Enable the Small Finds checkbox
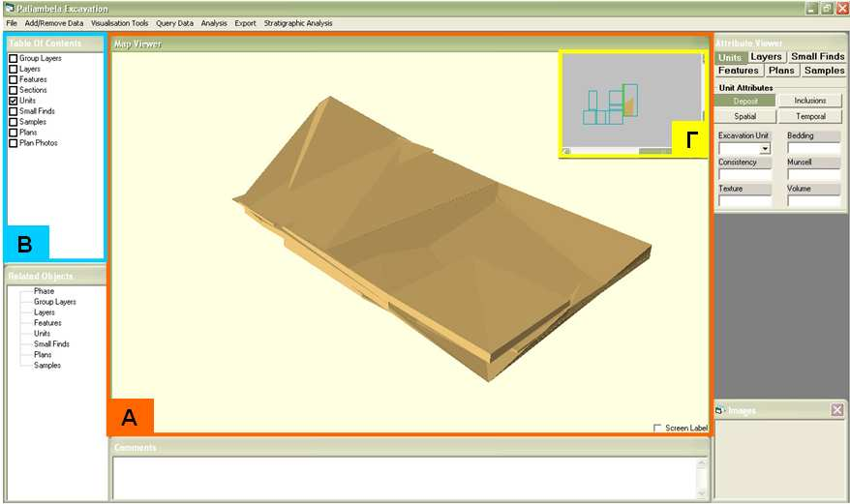The height and width of the screenshot is (504, 850). 13,111
